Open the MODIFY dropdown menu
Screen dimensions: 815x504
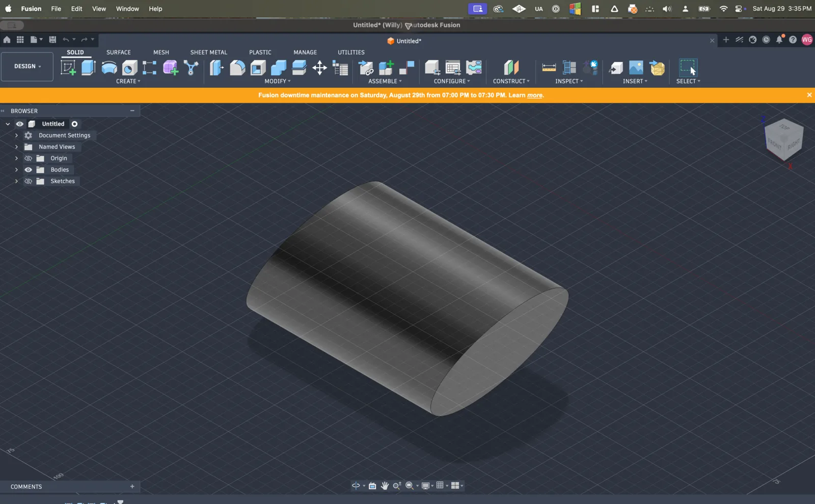point(278,81)
